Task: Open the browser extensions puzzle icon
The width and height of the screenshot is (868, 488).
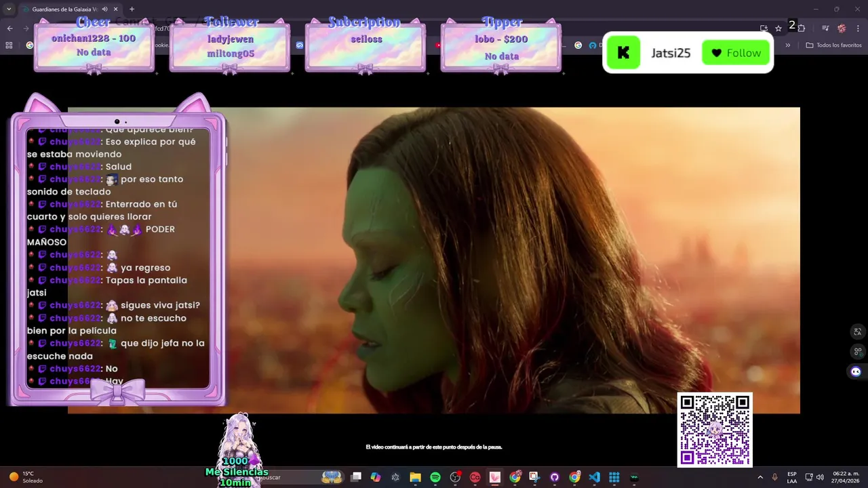Action: coord(802,28)
